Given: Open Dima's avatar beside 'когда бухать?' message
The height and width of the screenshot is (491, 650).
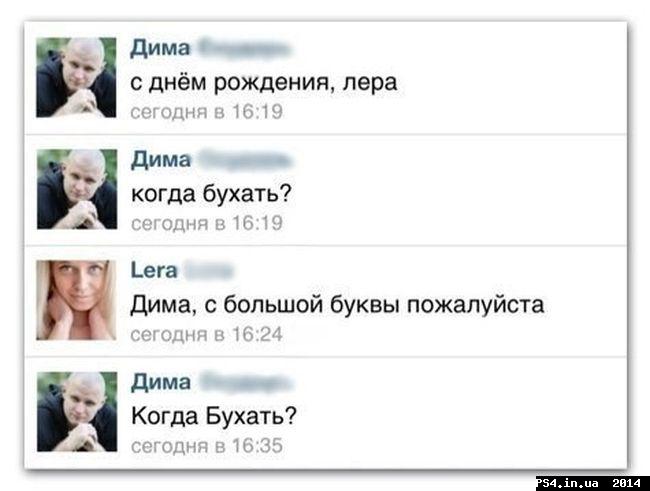Looking at the screenshot, I should pos(77,189).
